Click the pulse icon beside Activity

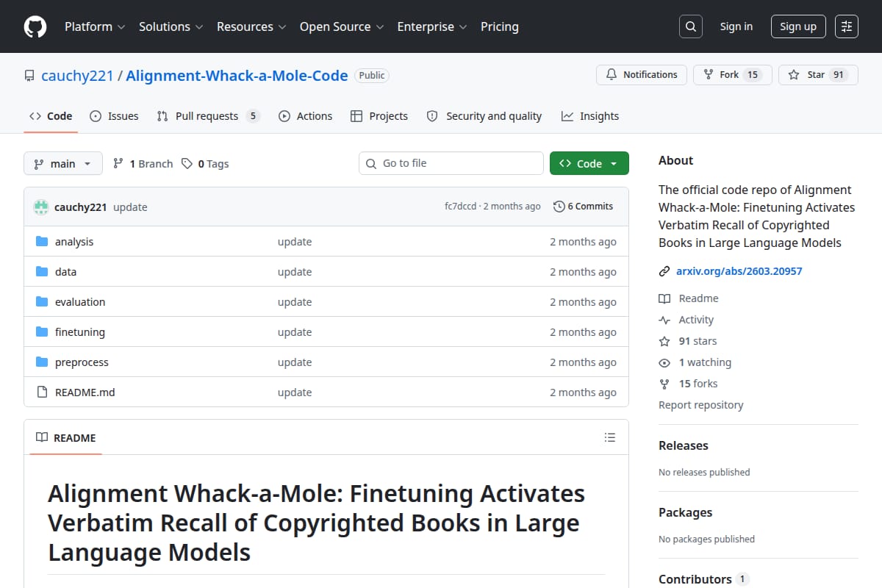tap(664, 320)
